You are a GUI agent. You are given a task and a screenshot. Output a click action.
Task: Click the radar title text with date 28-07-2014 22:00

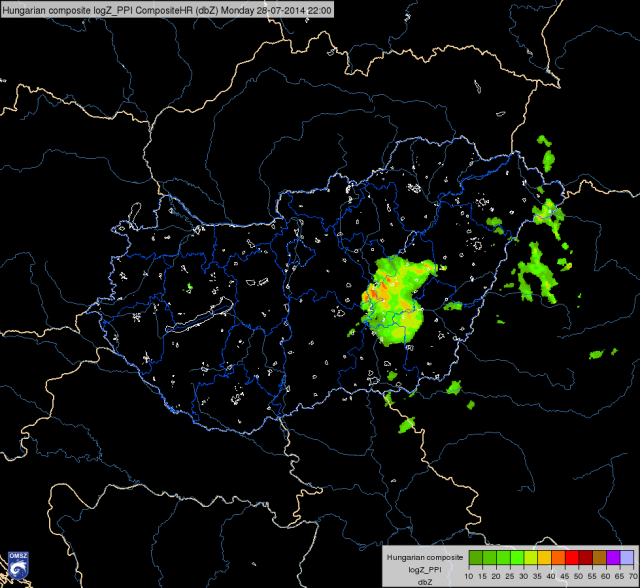(167, 11)
